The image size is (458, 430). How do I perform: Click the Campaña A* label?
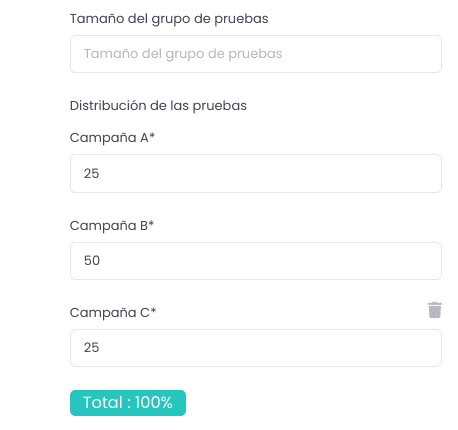pos(112,138)
